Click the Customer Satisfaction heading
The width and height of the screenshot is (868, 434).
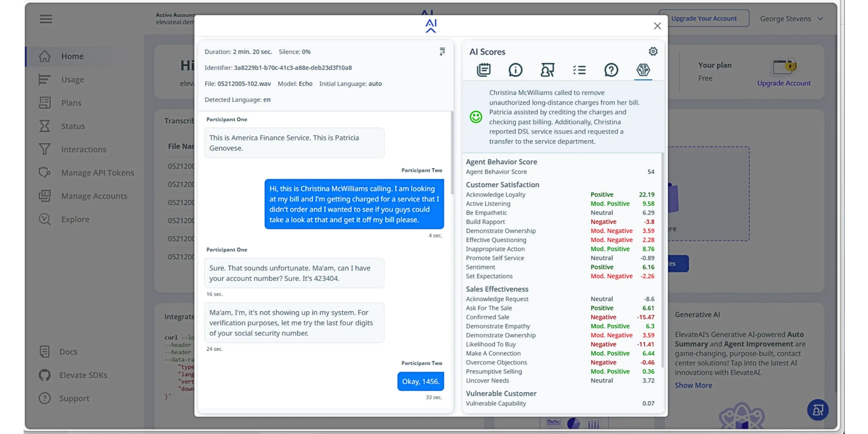[x=502, y=185]
